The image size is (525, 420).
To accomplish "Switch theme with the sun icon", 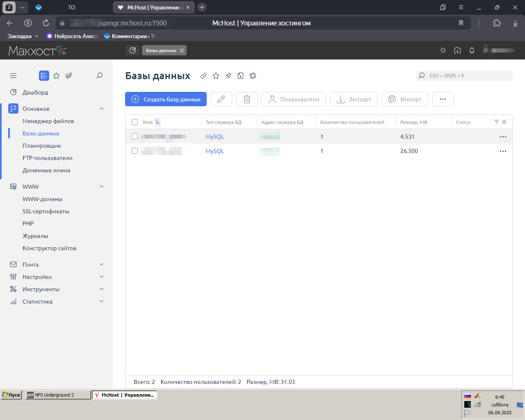I will pyautogui.click(x=443, y=50).
